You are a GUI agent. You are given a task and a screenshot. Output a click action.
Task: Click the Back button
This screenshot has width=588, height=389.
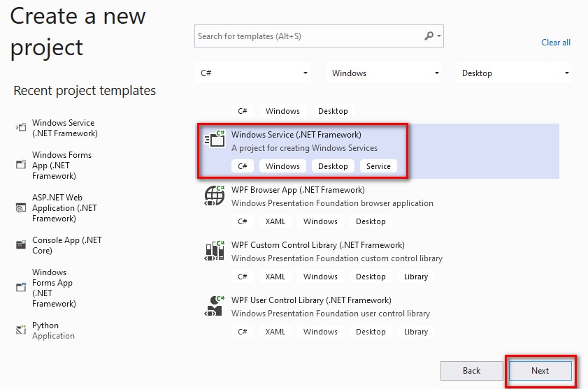pos(471,371)
